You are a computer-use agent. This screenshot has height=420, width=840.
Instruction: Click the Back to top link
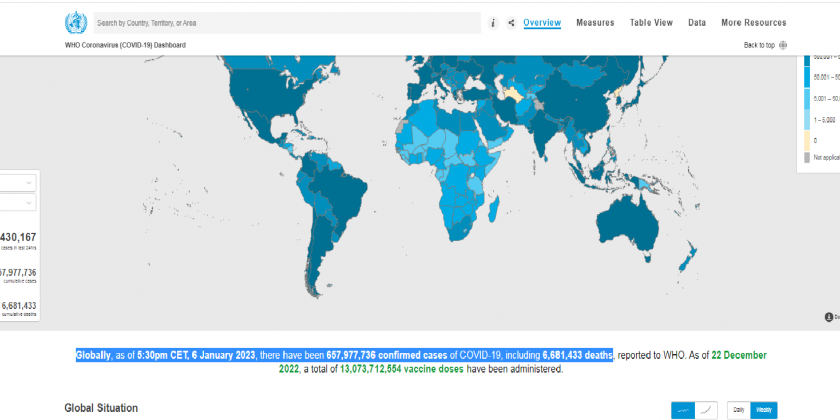coord(759,45)
